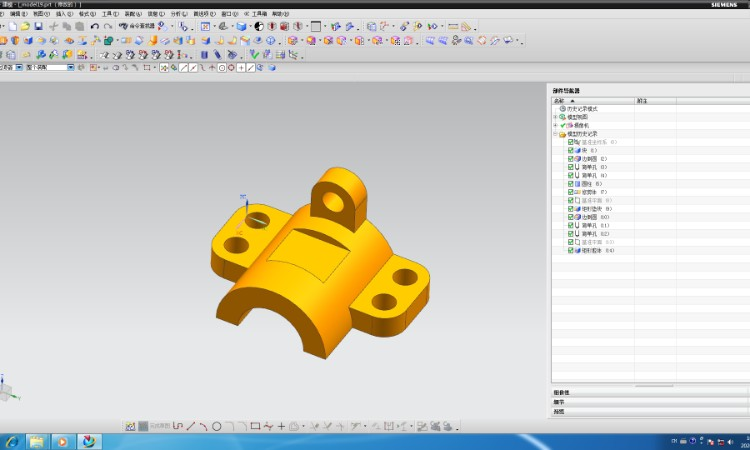Screen dimensions: 750x450
Task: Click the New file icon
Action: click(13, 26)
